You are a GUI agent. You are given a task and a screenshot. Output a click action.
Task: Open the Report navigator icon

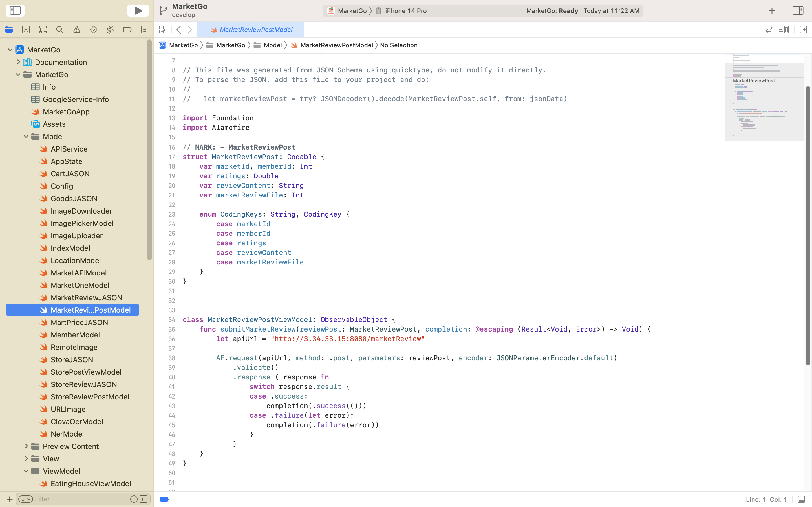pyautogui.click(x=144, y=30)
